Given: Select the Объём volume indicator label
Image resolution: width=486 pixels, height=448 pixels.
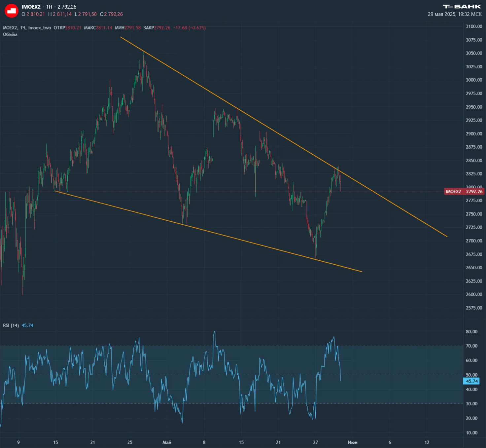Looking at the screenshot, I should click(x=10, y=34).
